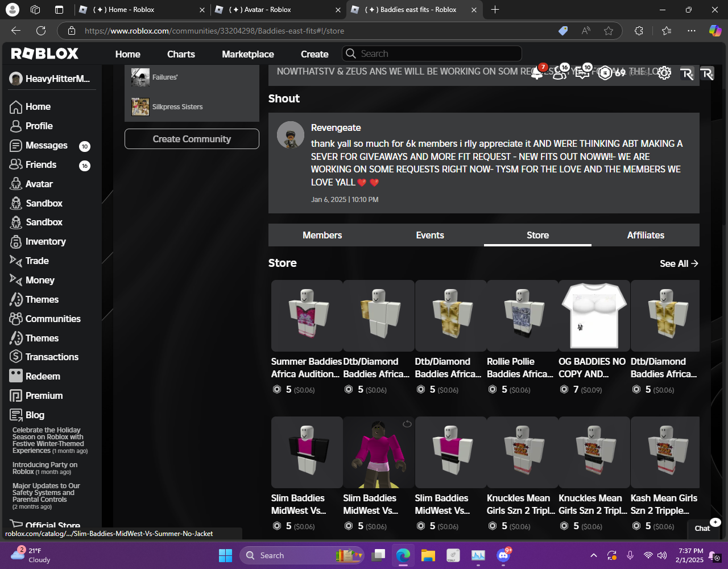Screen dimensions: 728x569
Task: Open Transactions in the sidebar
Action: point(44,357)
